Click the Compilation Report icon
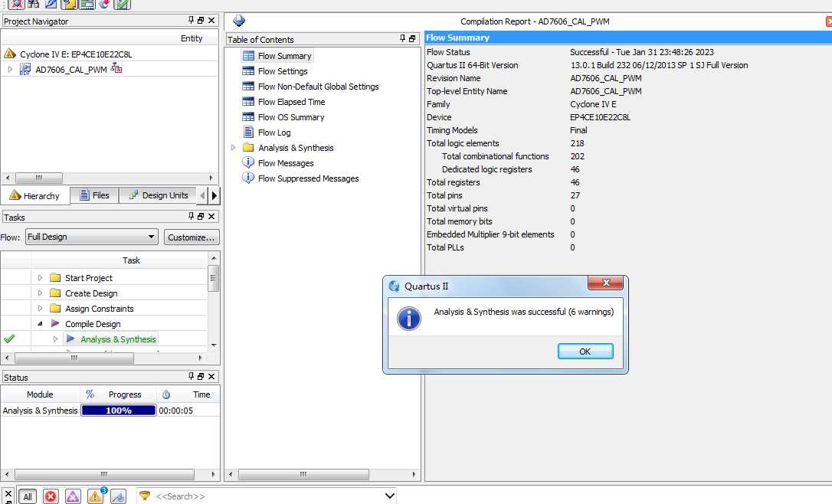The image size is (832, 504). click(239, 21)
